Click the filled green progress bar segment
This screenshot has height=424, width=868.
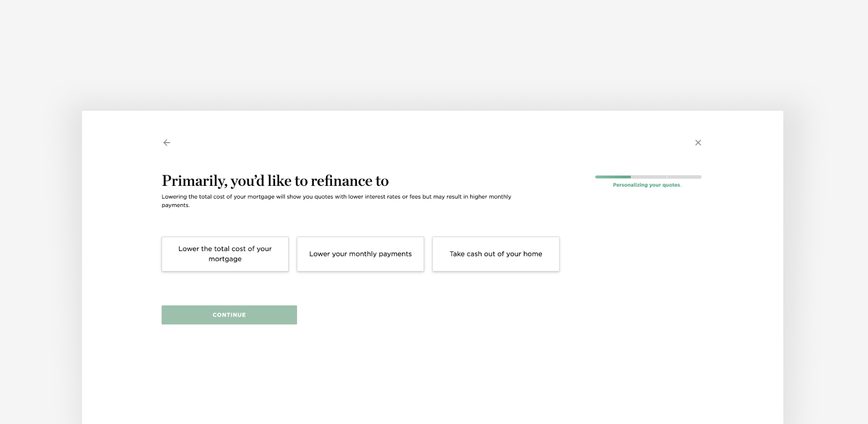613,177
